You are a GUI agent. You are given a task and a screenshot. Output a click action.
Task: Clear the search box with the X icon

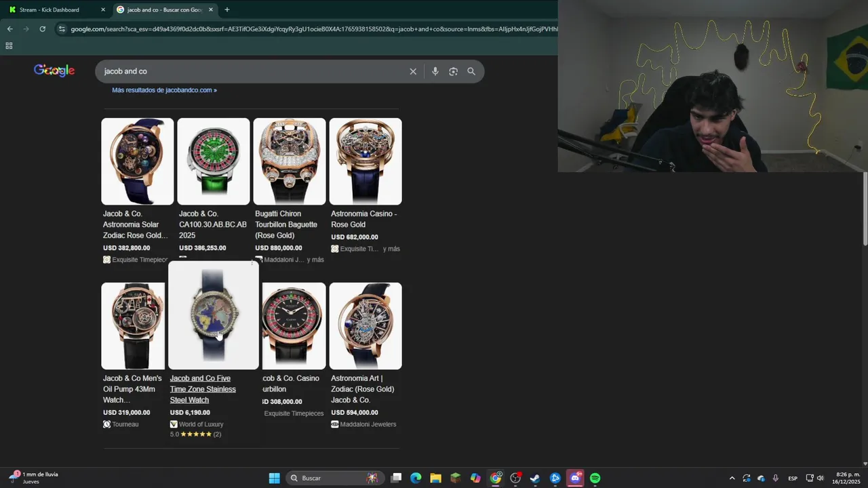[413, 71]
